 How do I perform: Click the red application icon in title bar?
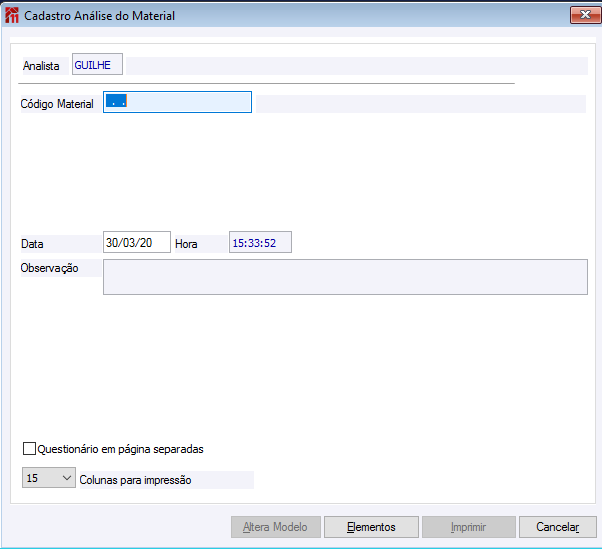click(x=12, y=15)
